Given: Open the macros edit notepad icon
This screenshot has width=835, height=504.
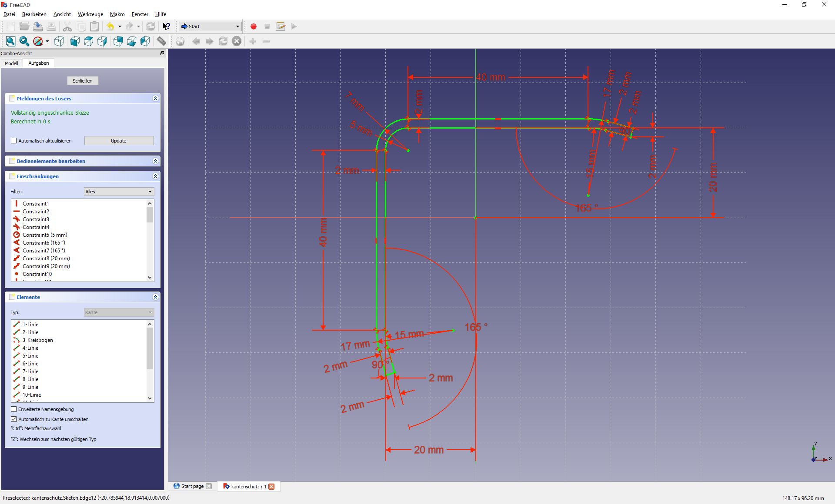Looking at the screenshot, I should (281, 27).
